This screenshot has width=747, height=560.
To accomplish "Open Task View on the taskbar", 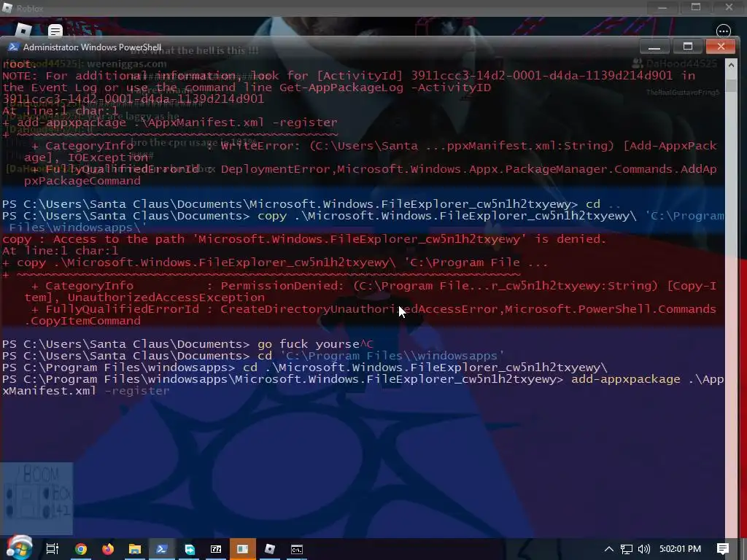I will tap(53, 549).
